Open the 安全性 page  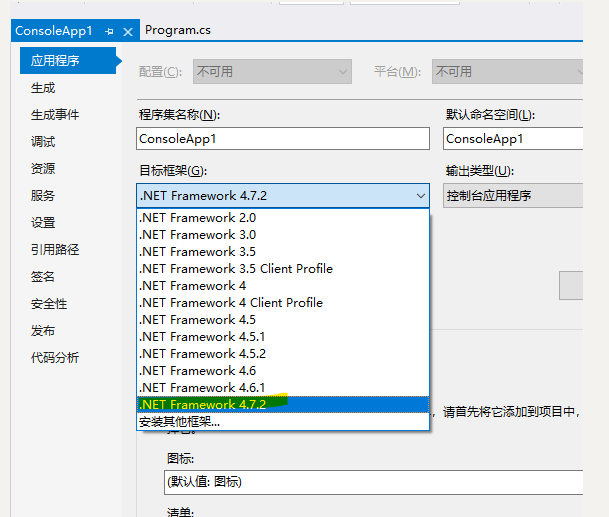pos(49,303)
